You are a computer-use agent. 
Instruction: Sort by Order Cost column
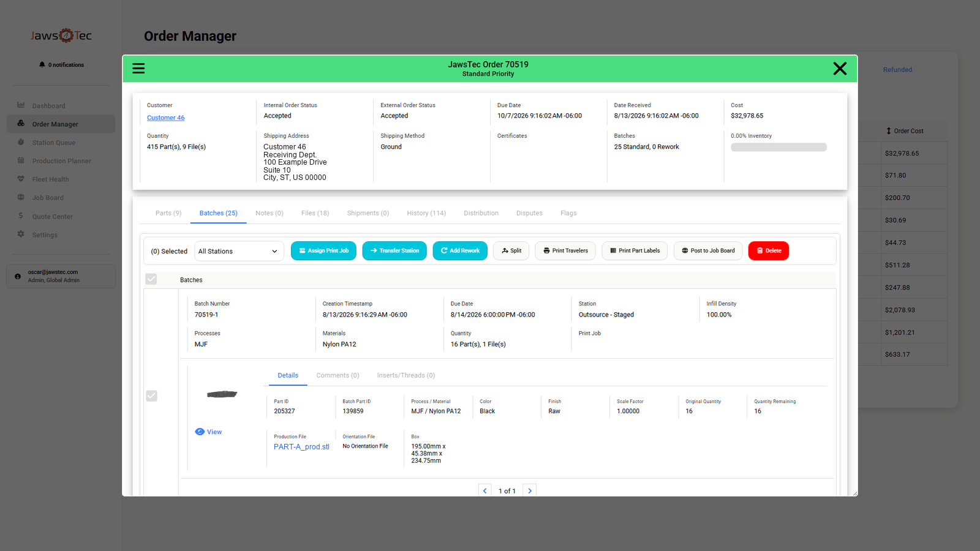pos(904,131)
